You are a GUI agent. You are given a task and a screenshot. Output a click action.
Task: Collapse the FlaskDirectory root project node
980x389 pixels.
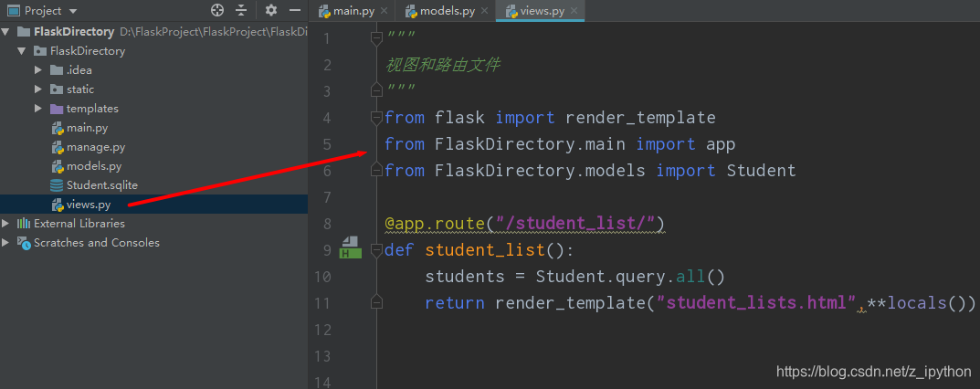tap(6, 32)
